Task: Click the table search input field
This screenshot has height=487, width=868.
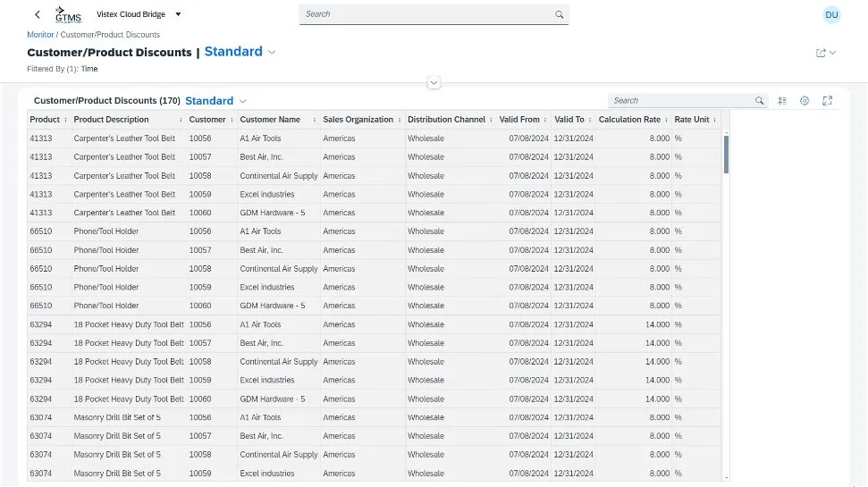Action: (x=679, y=101)
